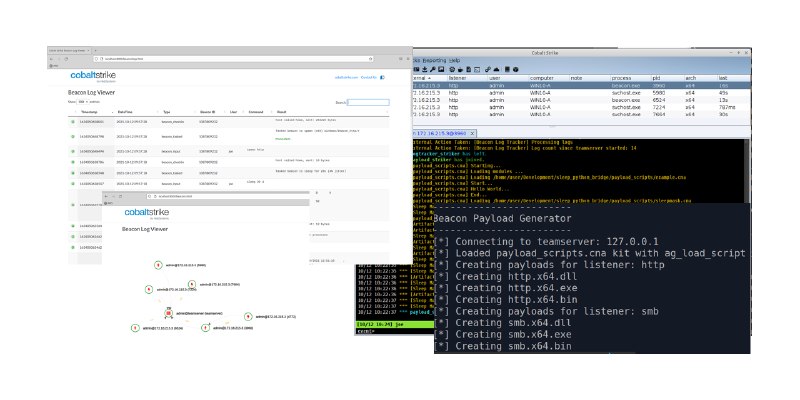This screenshot has width=800, height=400.
Task: Click the reload icon in Beacon Log Viewer browser
Action: point(66,59)
